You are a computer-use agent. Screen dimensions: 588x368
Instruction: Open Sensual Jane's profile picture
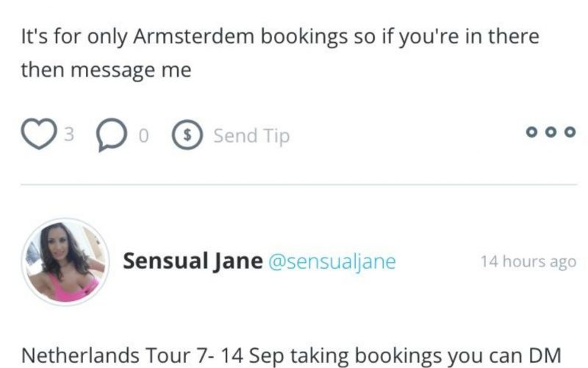pyautogui.click(x=65, y=262)
